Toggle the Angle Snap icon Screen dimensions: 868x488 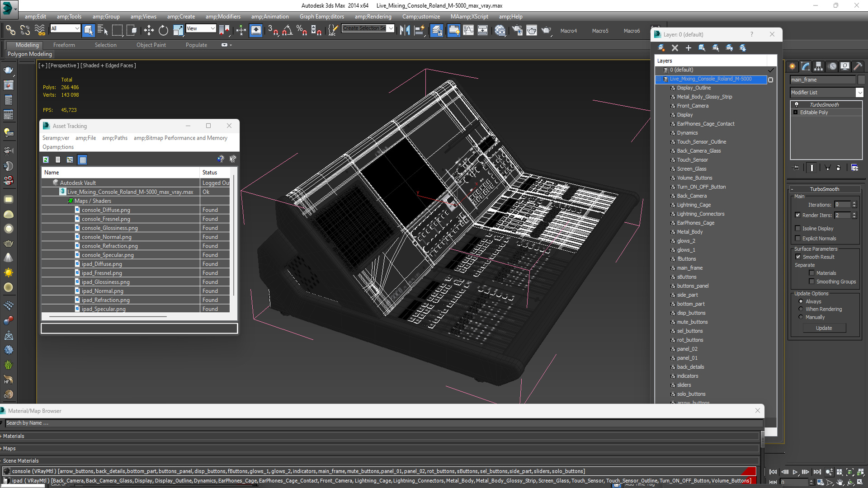(287, 30)
